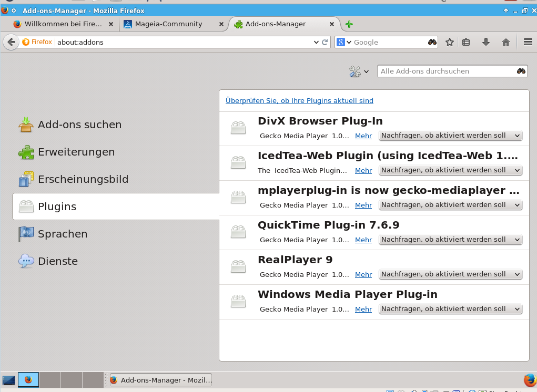The width and height of the screenshot is (537, 392).
Task: Select the Add-ons-Manager tab
Action: (284, 24)
